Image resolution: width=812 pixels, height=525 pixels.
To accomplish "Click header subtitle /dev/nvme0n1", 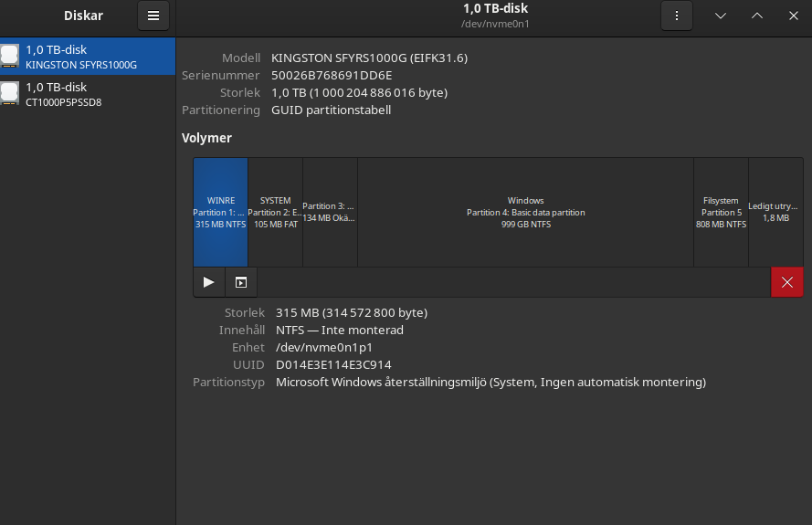I will click(495, 24).
